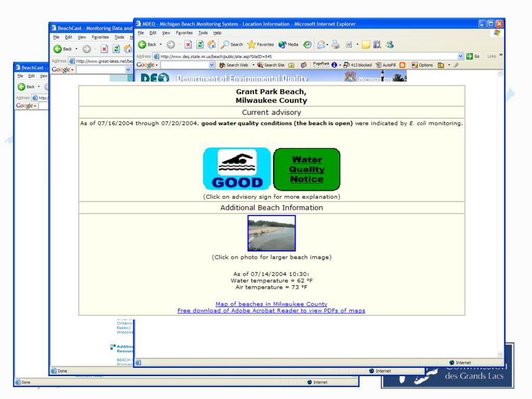Click highlighter pencil icon in Google toolbar
Viewport: 532px width, 399px height.
[456, 65]
